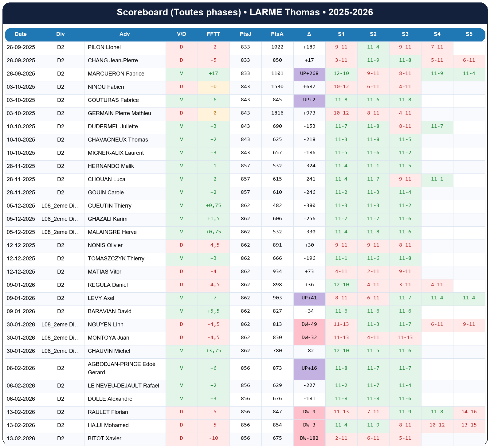This screenshot has width=490, height=448.
Task: Click the pink DW-182 delta cell
Action: [310, 438]
